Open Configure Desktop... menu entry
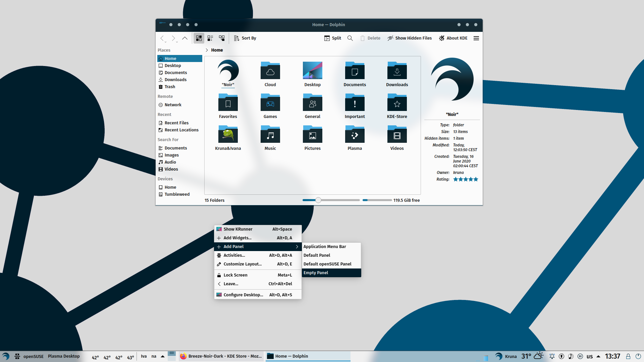644x362 pixels. click(258, 295)
